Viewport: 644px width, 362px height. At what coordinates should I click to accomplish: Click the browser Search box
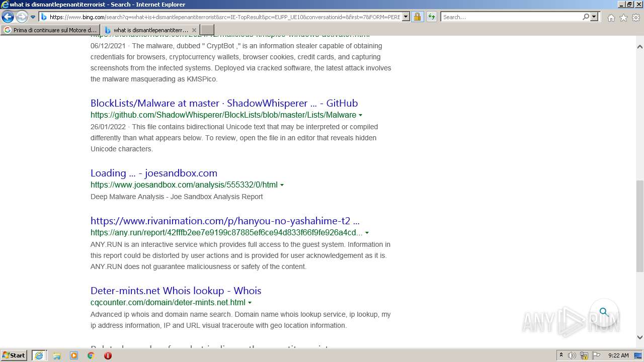pos(511,17)
